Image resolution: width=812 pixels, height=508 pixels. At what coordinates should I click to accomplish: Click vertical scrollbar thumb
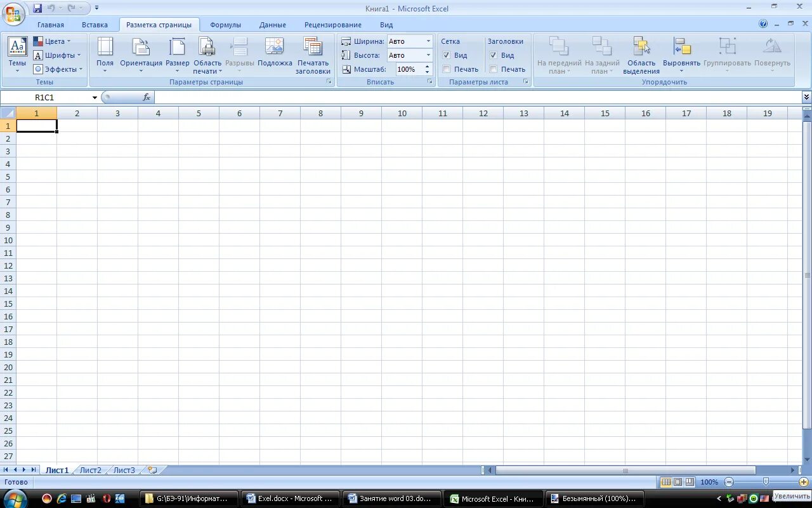click(808, 276)
